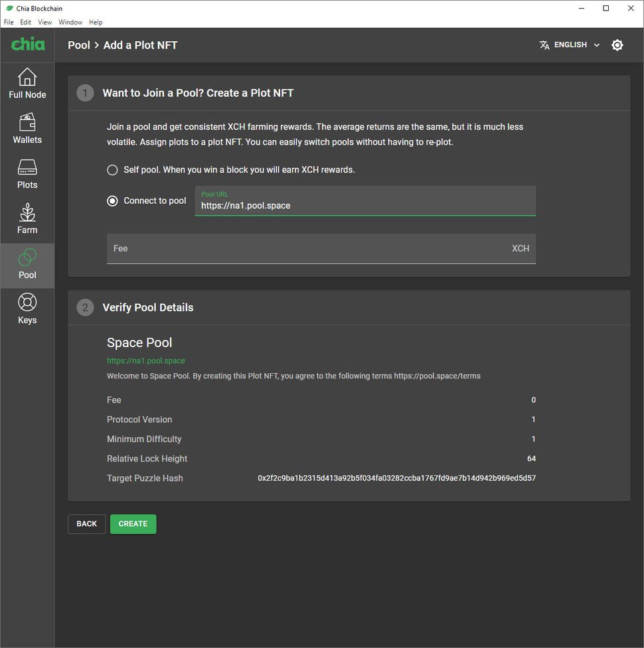Open the Full Node section

[x=27, y=83]
